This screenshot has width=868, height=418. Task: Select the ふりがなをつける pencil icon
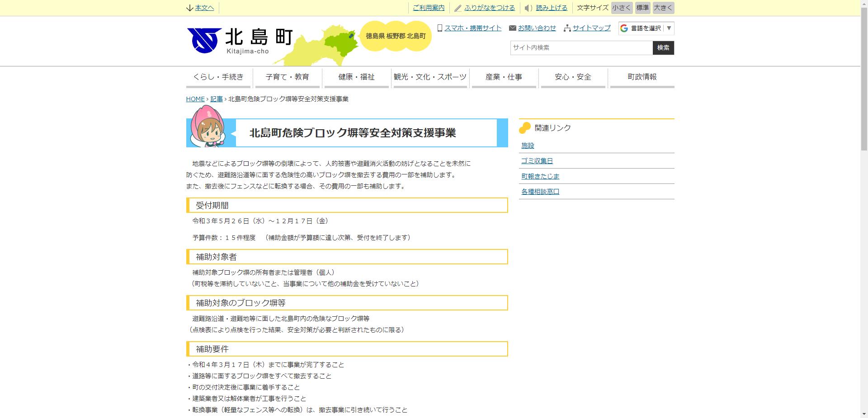[x=458, y=8]
